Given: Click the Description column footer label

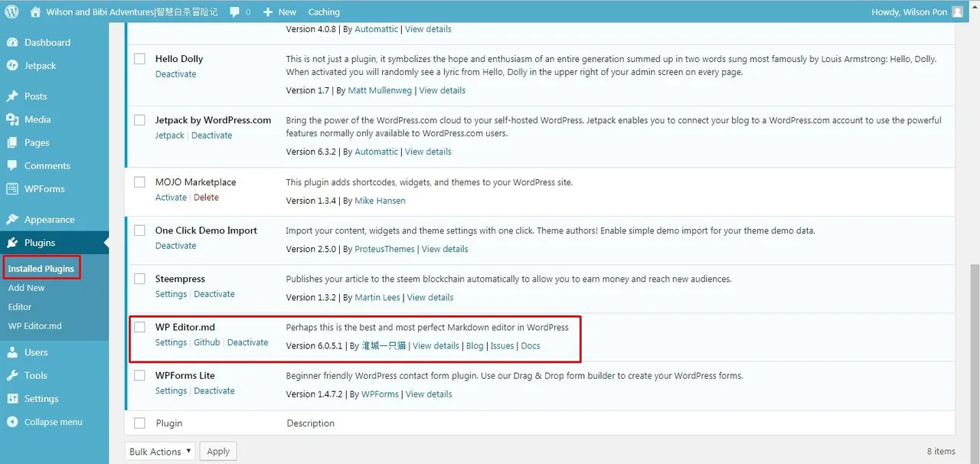Looking at the screenshot, I should (310, 423).
